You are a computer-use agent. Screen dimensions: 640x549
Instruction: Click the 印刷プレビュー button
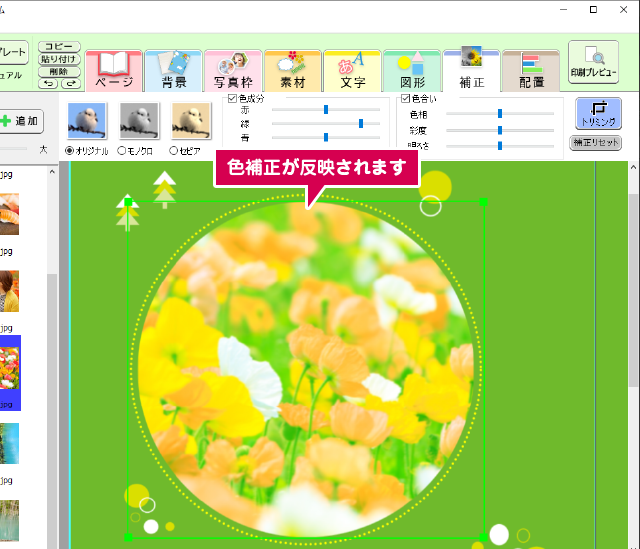point(593,62)
